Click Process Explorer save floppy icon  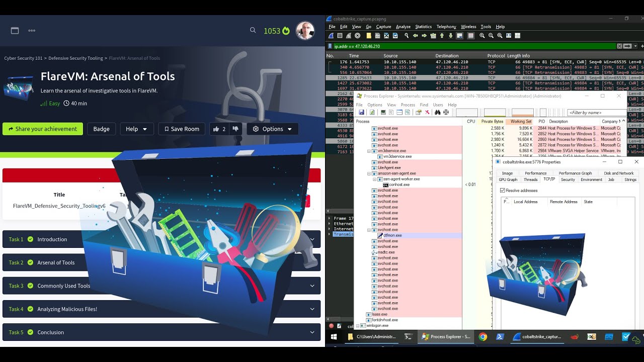361,112
